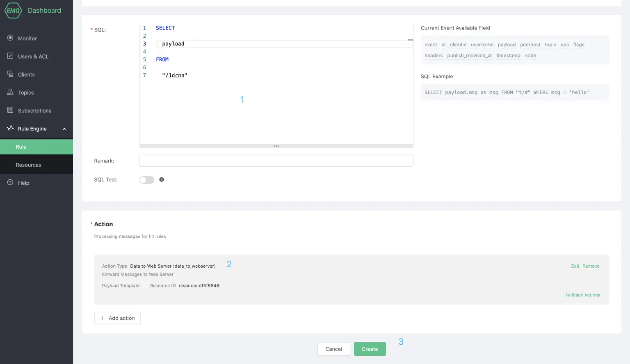Image resolution: width=630 pixels, height=364 pixels.
Task: Expand Fallback Actions for the action
Action: [580, 295]
